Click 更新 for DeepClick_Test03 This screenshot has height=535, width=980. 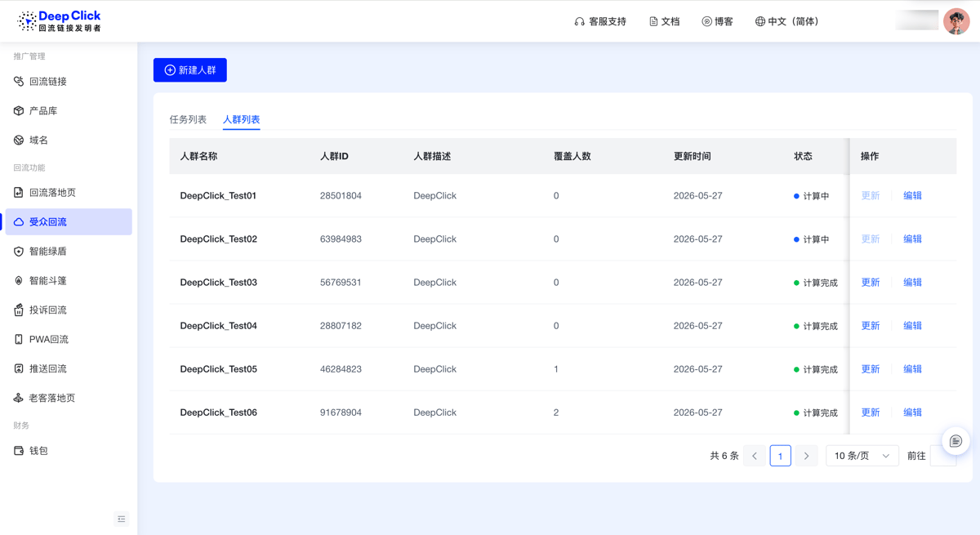(871, 283)
